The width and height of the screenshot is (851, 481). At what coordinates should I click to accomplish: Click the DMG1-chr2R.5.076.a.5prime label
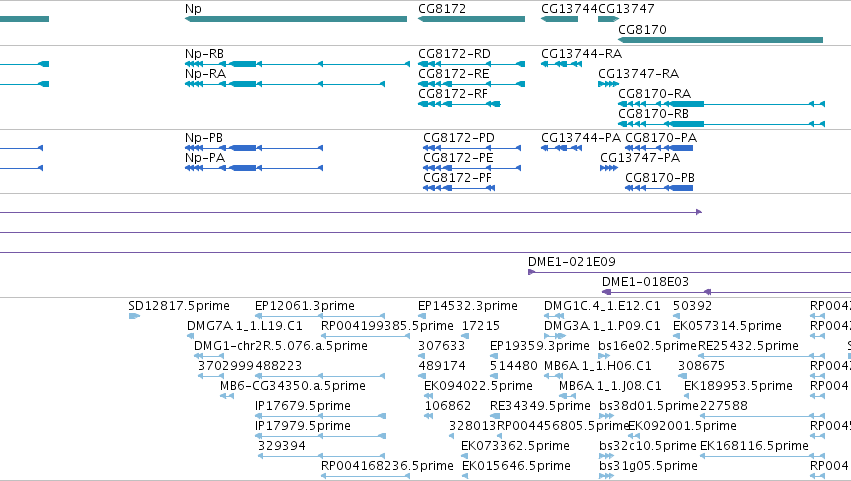pos(281,346)
